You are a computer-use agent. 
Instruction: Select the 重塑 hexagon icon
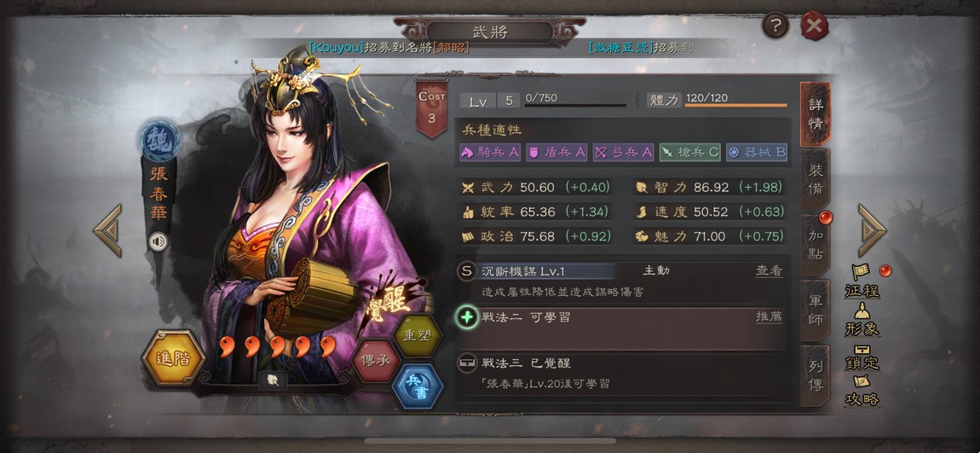click(417, 335)
